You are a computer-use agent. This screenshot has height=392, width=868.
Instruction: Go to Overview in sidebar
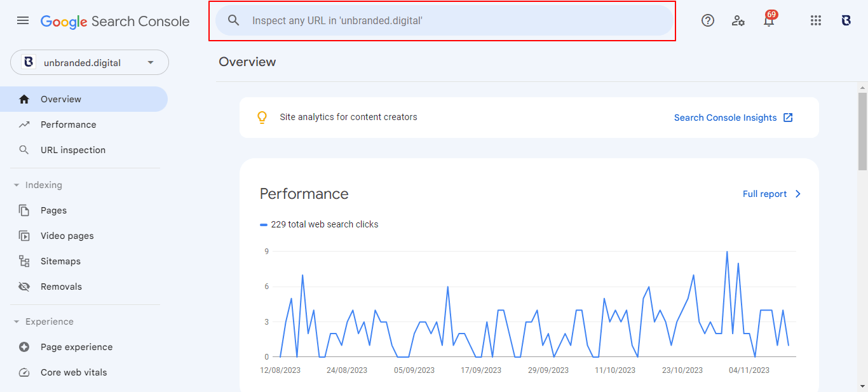point(84,99)
